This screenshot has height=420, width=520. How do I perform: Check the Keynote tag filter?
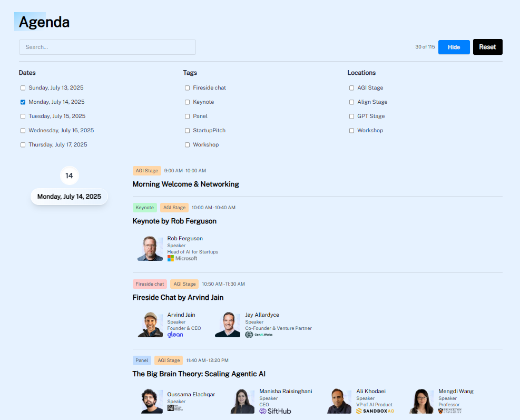pos(187,102)
